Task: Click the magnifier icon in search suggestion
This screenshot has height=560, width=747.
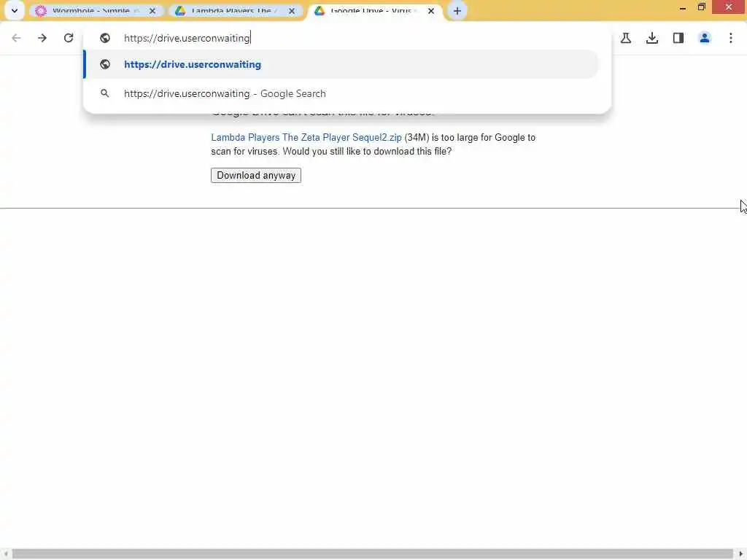Action: point(105,93)
